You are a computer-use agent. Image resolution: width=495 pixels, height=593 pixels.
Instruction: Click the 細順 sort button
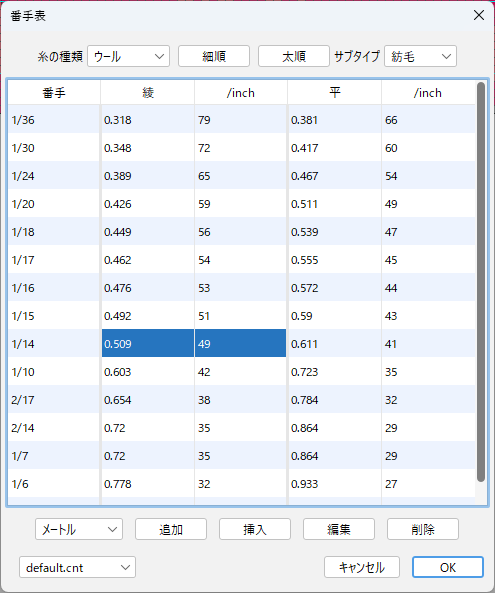pyautogui.click(x=214, y=56)
